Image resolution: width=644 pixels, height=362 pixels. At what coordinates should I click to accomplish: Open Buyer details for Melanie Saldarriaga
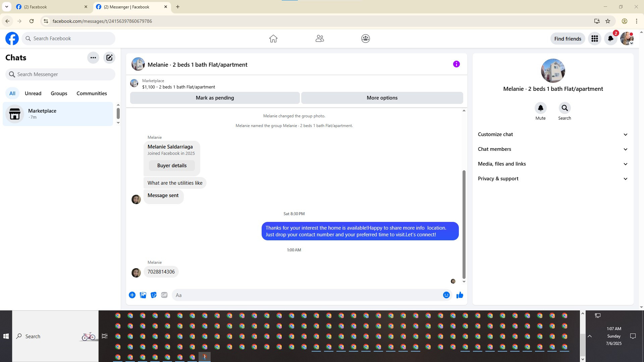pyautogui.click(x=172, y=166)
